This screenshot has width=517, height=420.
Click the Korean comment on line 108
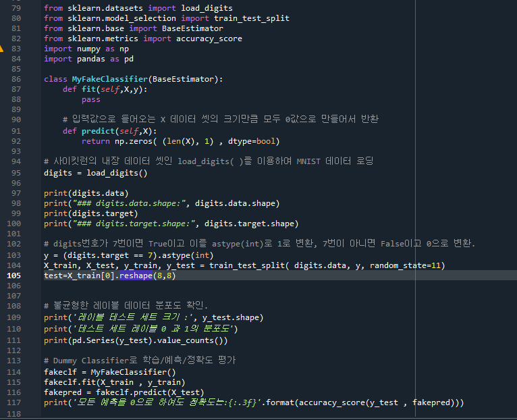tap(126, 305)
